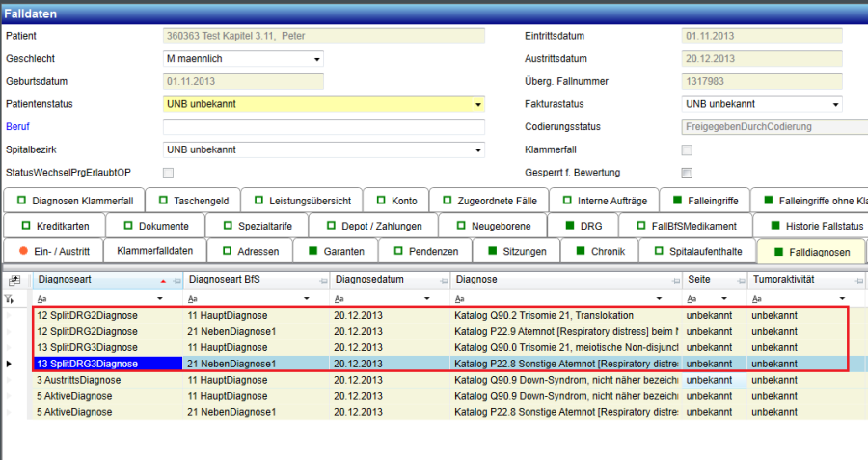Open the Fakturastatus dropdown

pyautogui.click(x=835, y=104)
